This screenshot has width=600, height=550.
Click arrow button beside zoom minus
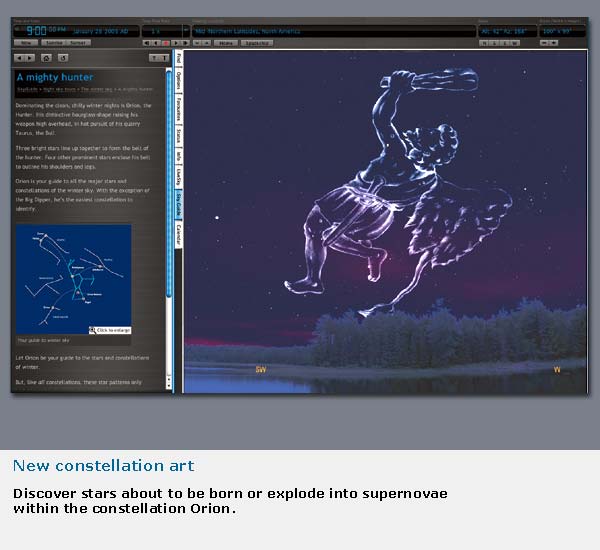tap(554, 42)
